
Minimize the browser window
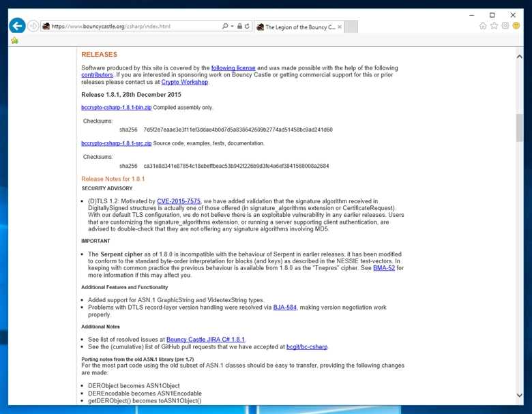click(x=471, y=15)
